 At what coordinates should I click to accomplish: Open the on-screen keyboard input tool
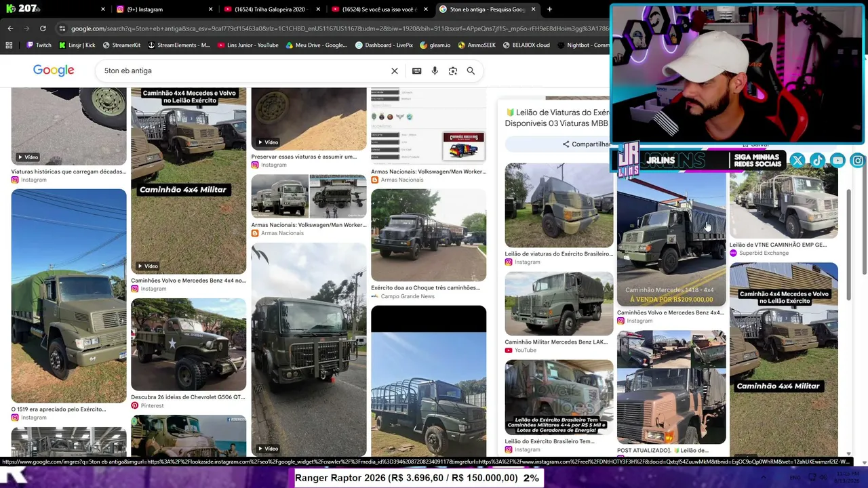416,70
